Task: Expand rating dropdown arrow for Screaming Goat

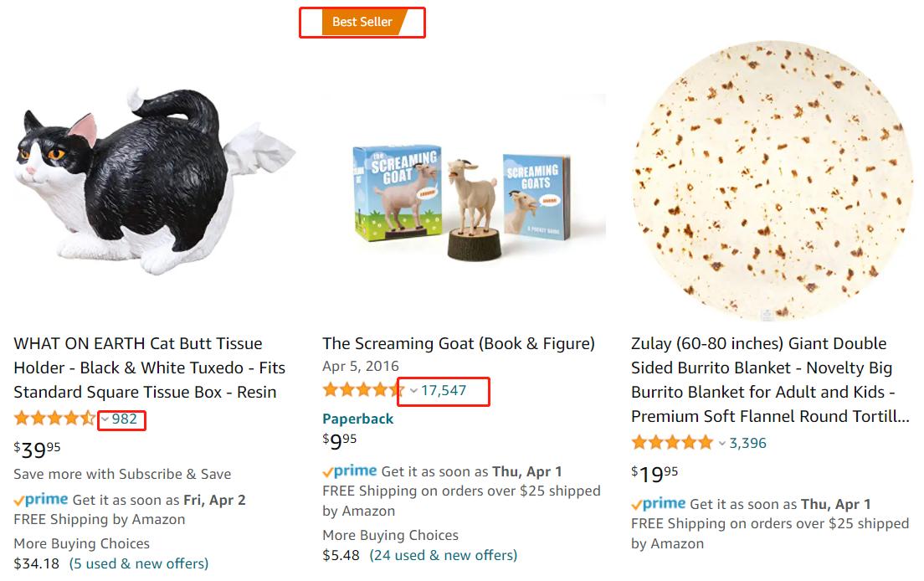Action: (413, 391)
